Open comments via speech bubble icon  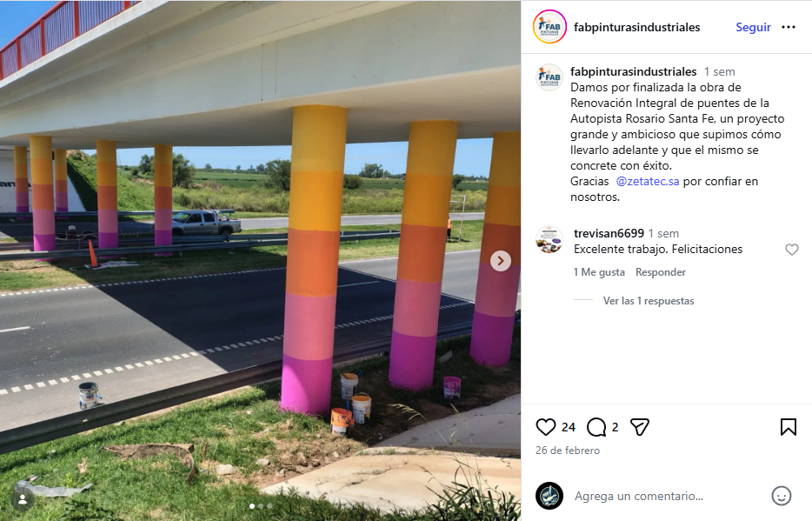tap(596, 427)
